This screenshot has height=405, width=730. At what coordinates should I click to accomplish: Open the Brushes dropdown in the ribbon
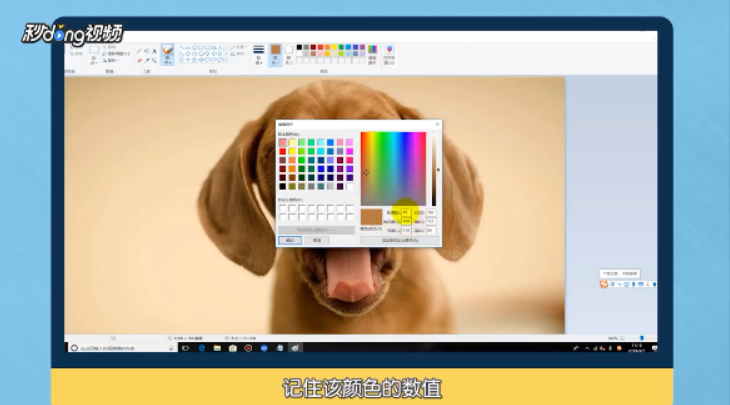click(x=168, y=55)
